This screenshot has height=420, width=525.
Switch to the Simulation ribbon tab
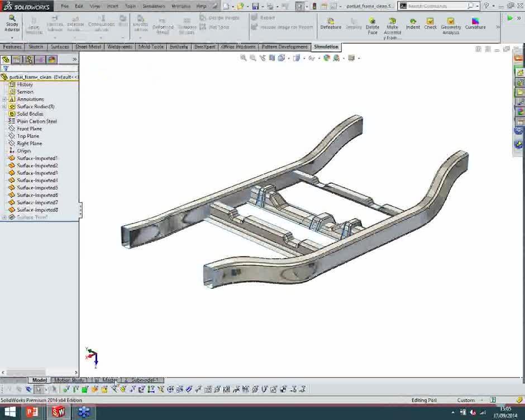pos(326,47)
